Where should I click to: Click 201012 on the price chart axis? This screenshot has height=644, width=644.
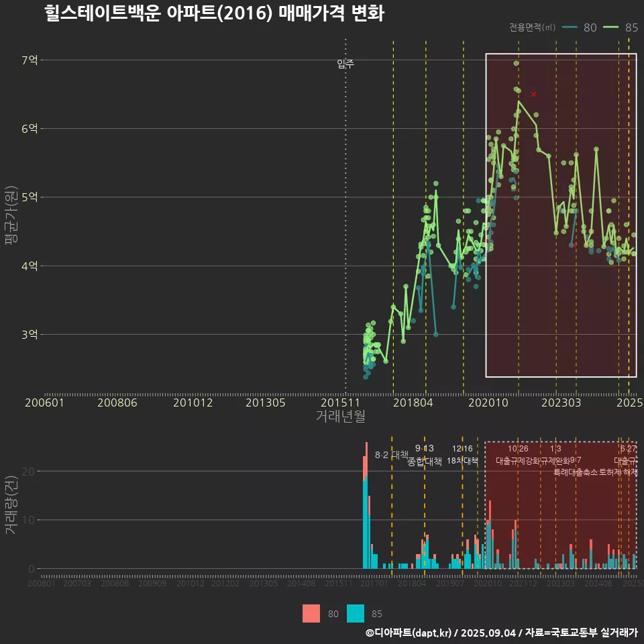(x=193, y=402)
